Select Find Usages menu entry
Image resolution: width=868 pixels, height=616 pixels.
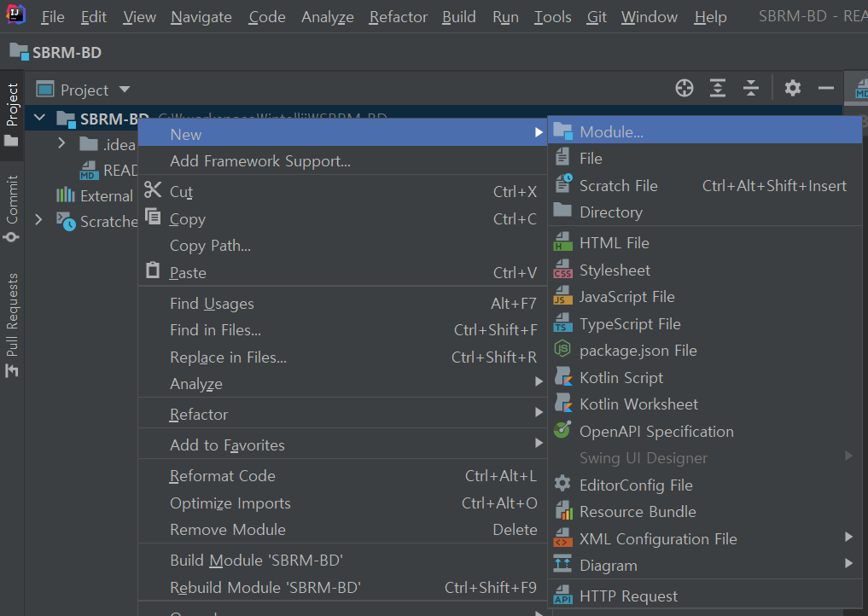342,303
